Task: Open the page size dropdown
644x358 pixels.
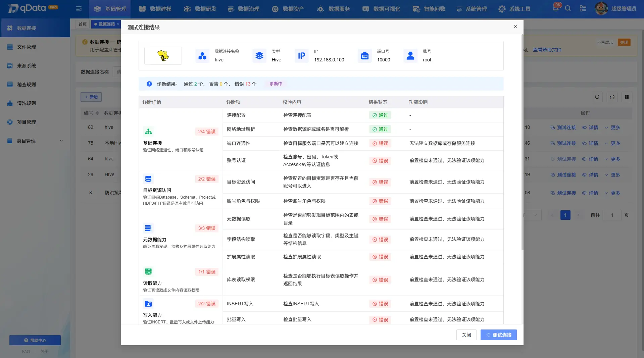Action: click(x=532, y=215)
